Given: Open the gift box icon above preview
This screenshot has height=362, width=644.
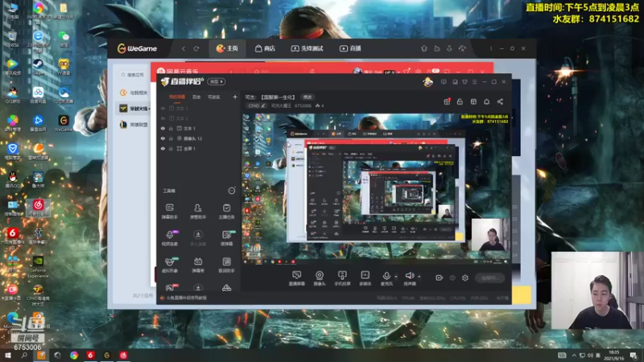Looking at the screenshot, I should (x=447, y=101).
